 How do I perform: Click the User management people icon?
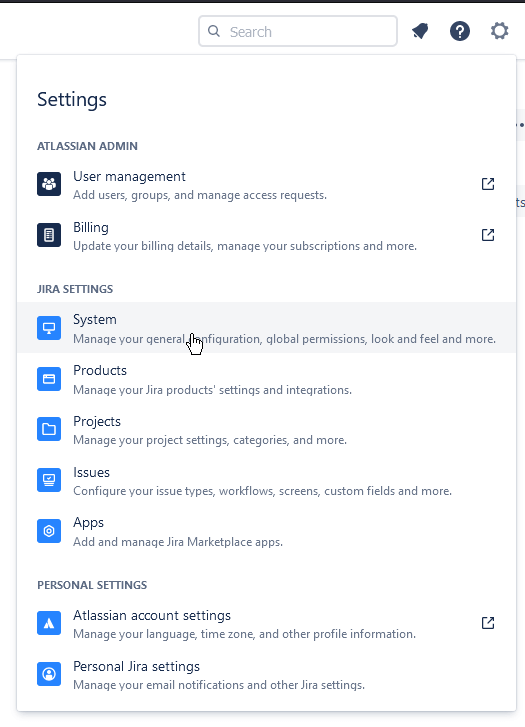tap(49, 184)
